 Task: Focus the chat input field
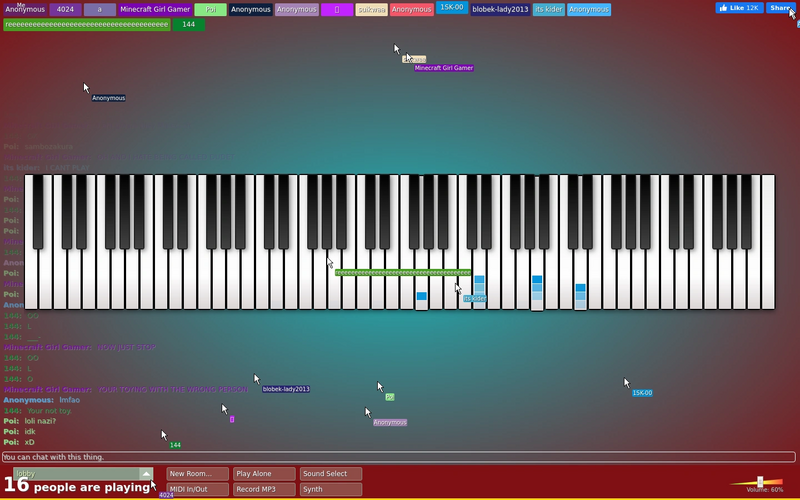coord(398,457)
